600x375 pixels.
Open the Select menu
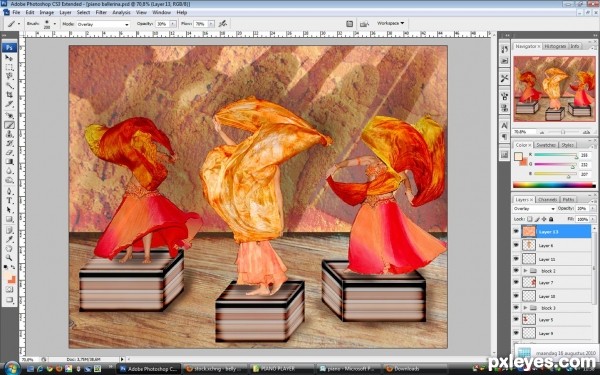[83, 12]
